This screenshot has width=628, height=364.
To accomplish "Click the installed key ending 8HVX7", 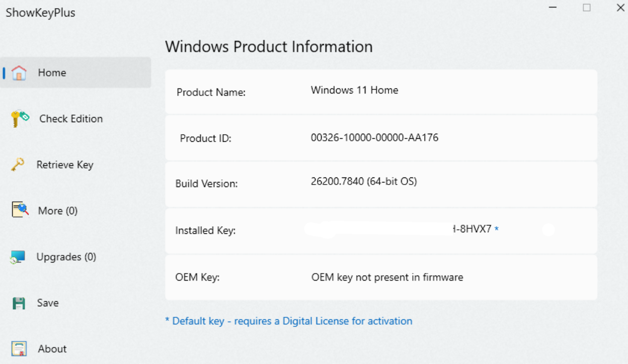I will point(472,229).
